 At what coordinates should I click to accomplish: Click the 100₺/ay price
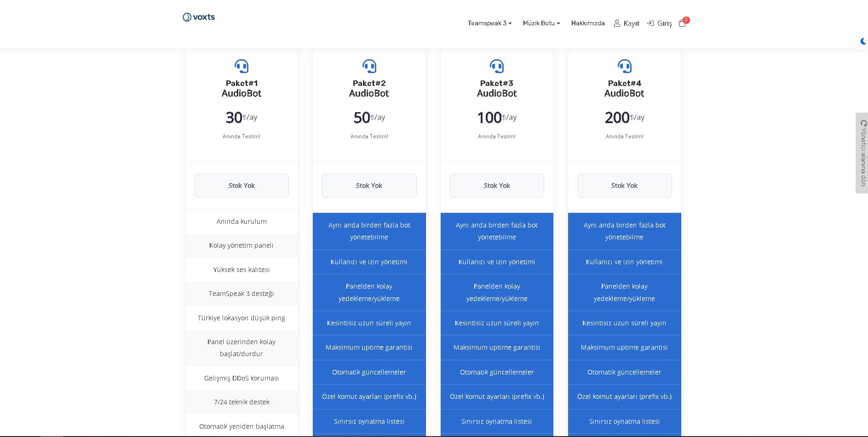[497, 118]
